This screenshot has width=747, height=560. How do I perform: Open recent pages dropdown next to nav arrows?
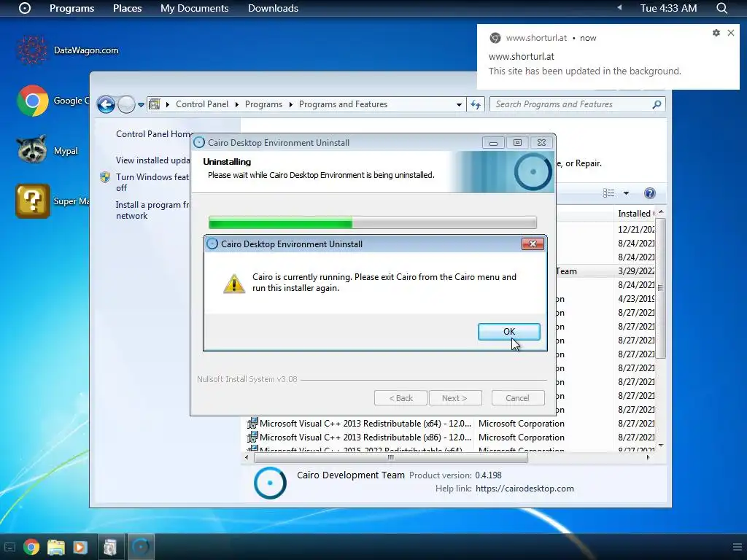pyautogui.click(x=141, y=105)
